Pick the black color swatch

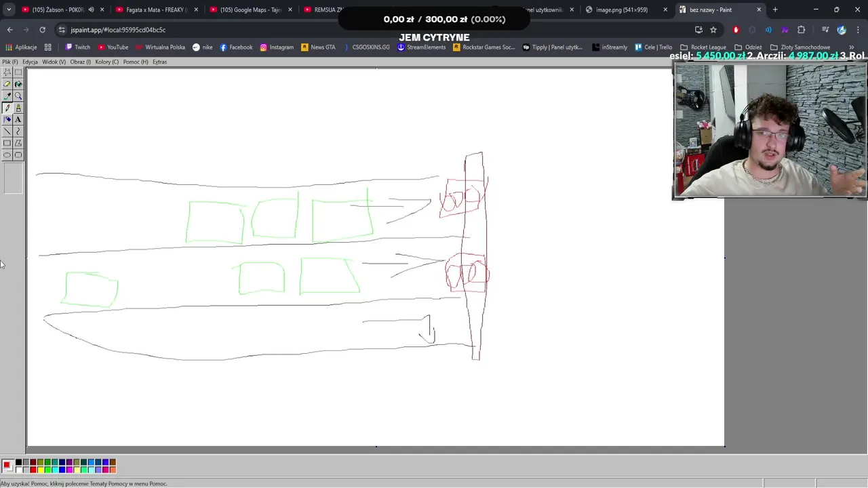(x=18, y=462)
